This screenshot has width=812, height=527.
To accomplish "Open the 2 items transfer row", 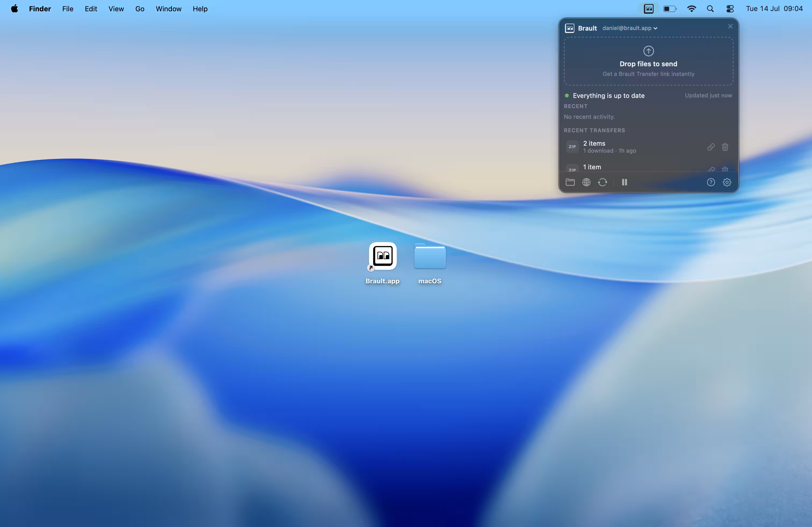I will tap(648, 147).
